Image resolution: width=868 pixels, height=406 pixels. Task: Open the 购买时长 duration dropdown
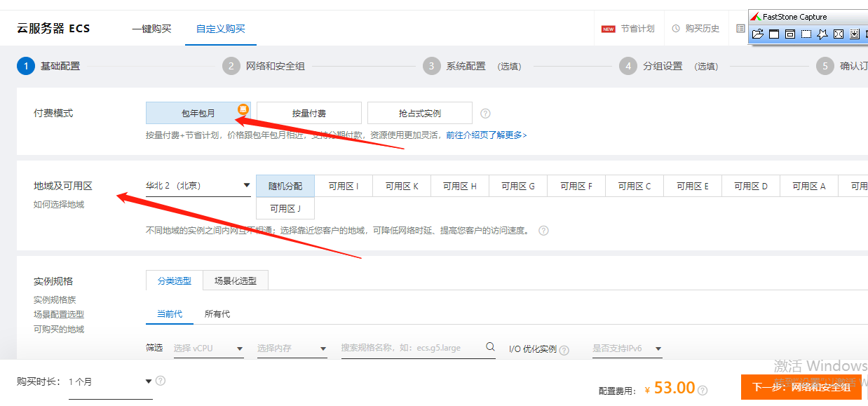pyautogui.click(x=111, y=382)
